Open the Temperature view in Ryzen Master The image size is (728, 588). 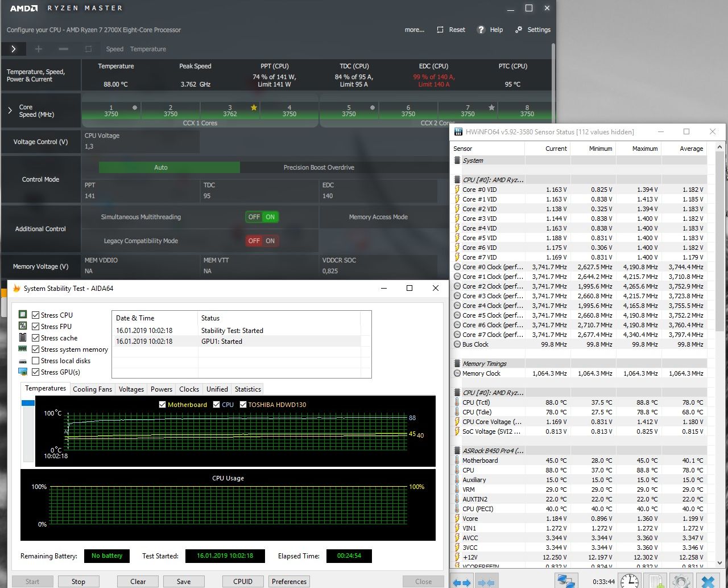[148, 49]
